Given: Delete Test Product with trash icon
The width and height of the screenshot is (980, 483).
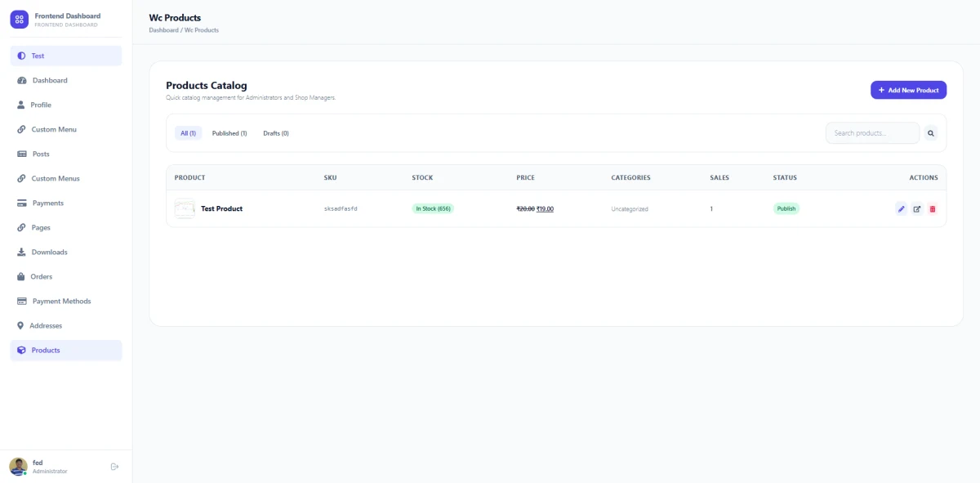Looking at the screenshot, I should [933, 208].
